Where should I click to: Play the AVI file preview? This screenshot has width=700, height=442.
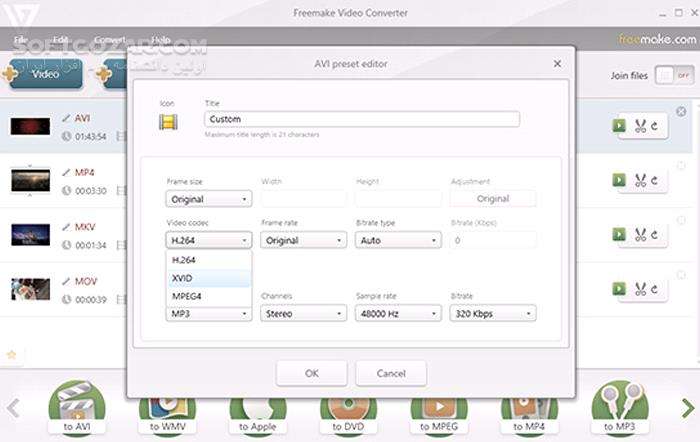pos(619,126)
